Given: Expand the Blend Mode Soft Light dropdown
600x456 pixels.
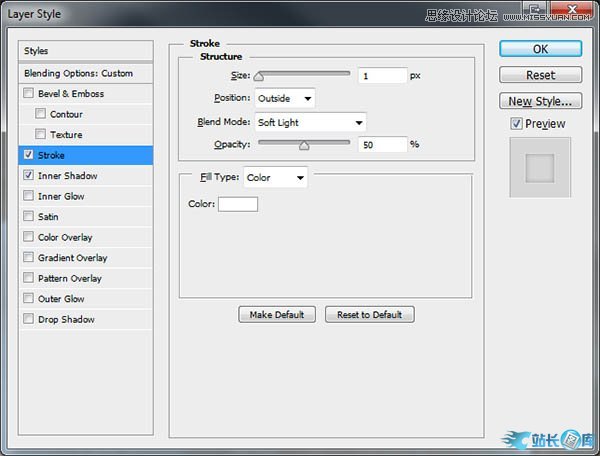Looking at the screenshot, I should click(310, 123).
